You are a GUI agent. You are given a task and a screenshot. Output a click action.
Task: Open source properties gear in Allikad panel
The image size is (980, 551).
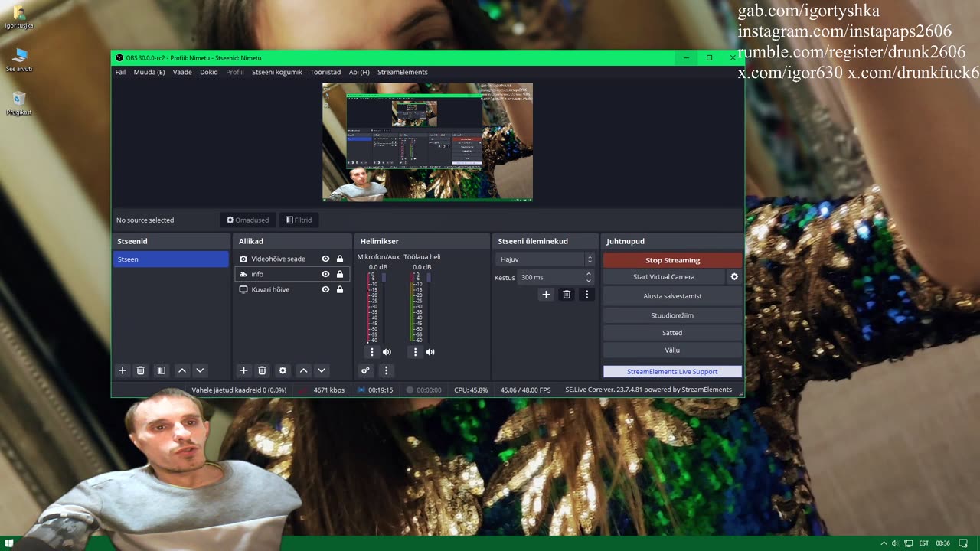tap(283, 370)
